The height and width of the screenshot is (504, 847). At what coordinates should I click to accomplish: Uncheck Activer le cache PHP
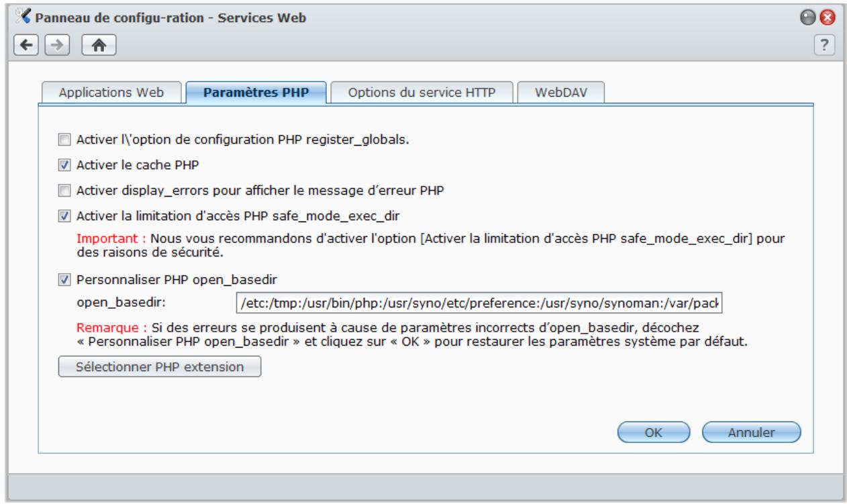(64, 165)
